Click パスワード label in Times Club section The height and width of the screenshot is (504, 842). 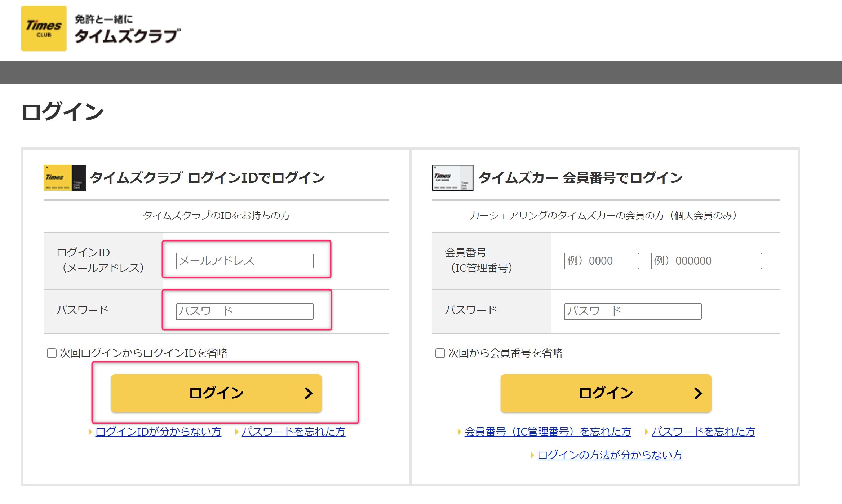[82, 310]
